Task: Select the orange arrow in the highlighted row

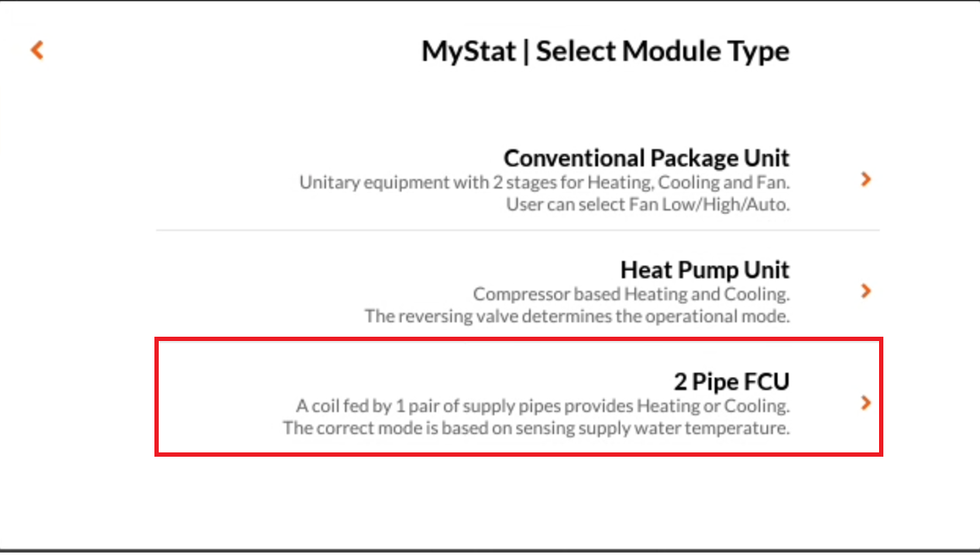Action: click(866, 402)
